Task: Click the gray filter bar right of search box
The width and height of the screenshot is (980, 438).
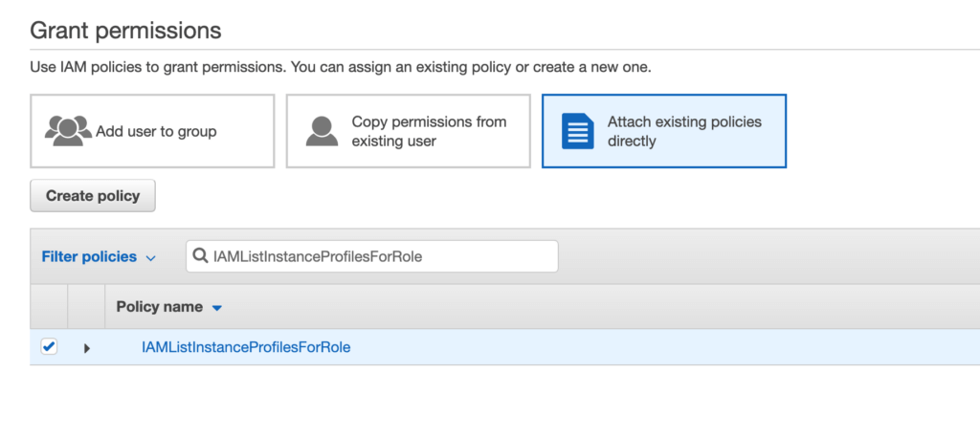Action: click(x=766, y=256)
